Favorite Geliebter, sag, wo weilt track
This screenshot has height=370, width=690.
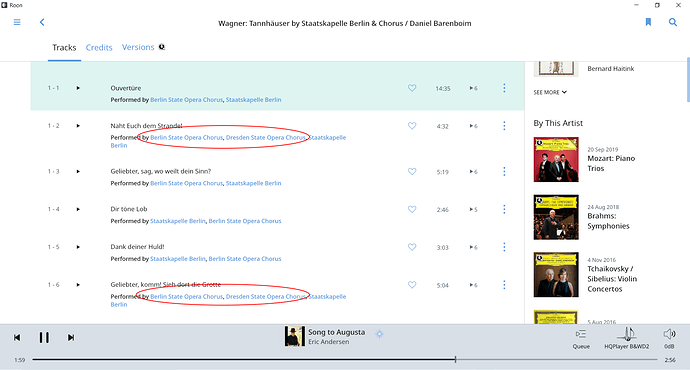(412, 172)
